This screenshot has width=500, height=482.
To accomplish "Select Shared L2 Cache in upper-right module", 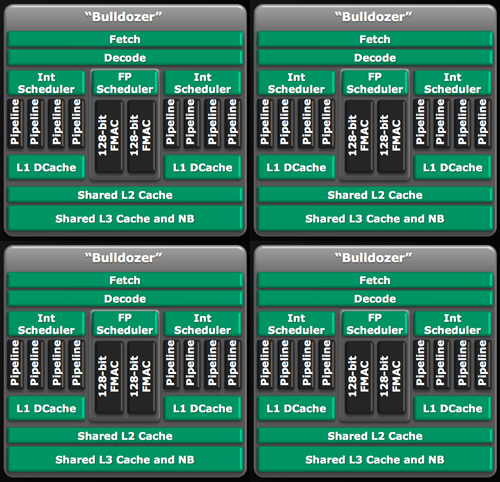I will (375, 195).
